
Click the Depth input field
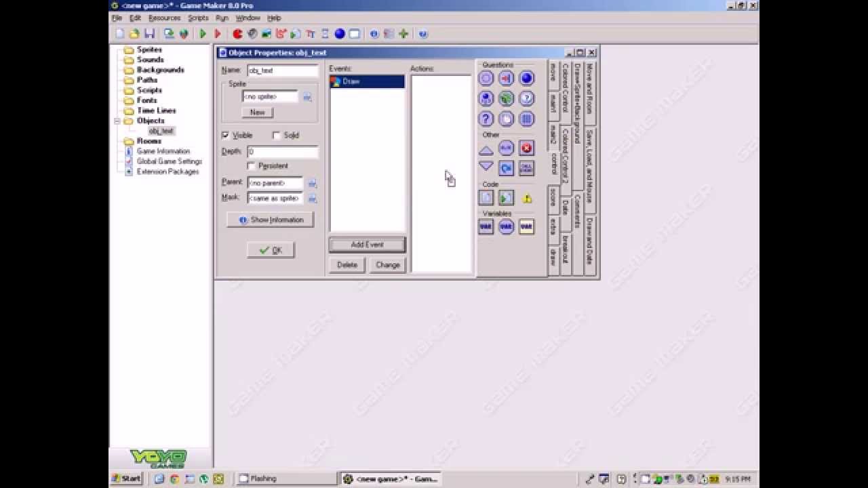coord(282,152)
